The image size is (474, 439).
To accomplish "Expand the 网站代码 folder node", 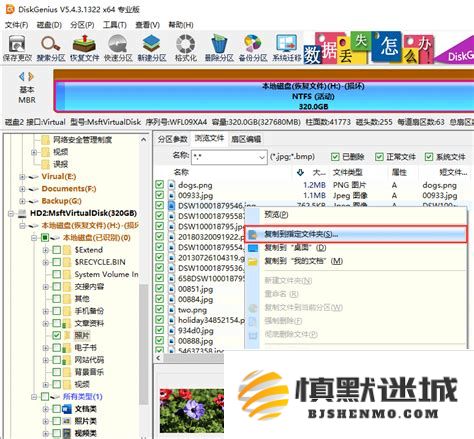I will click(45, 360).
